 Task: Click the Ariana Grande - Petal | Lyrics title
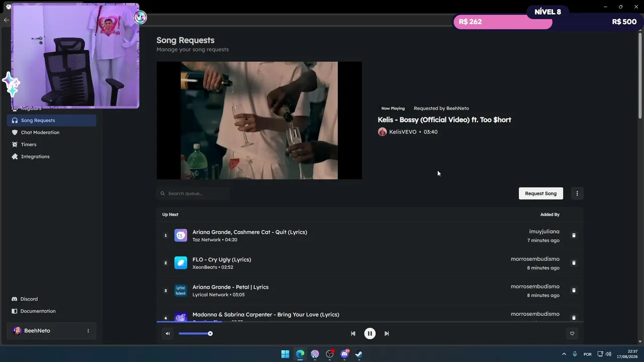coord(230,287)
